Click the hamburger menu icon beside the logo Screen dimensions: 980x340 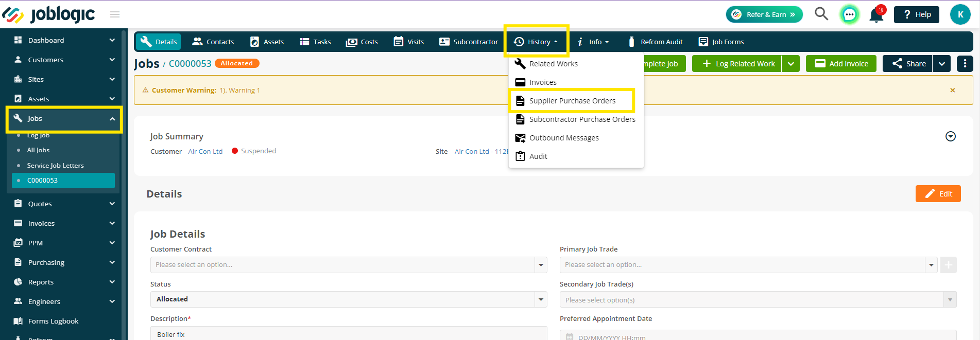pos(115,14)
